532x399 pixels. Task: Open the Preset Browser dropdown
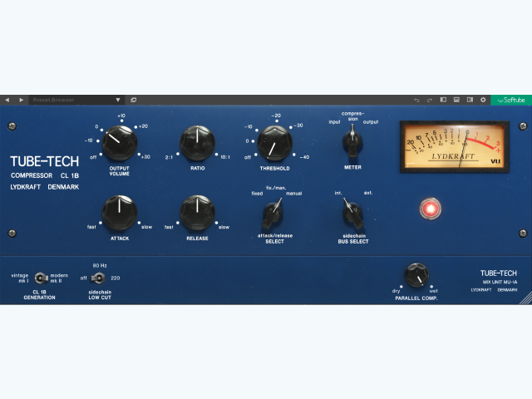pos(76,100)
